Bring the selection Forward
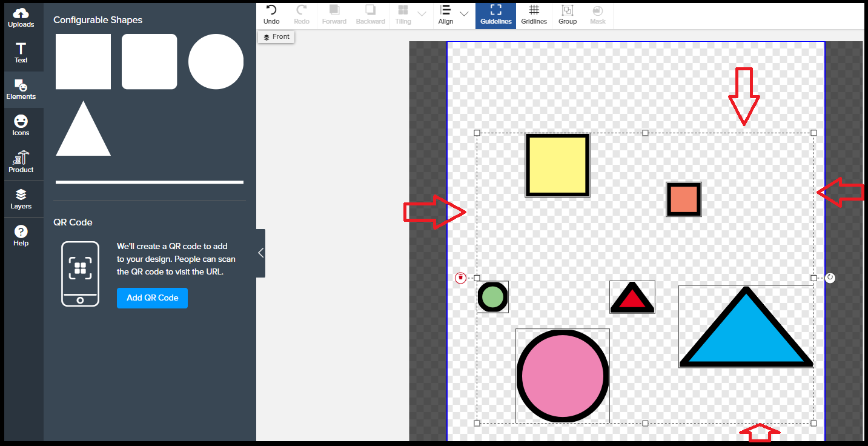Screen dimensions: 868x446 click(334, 15)
